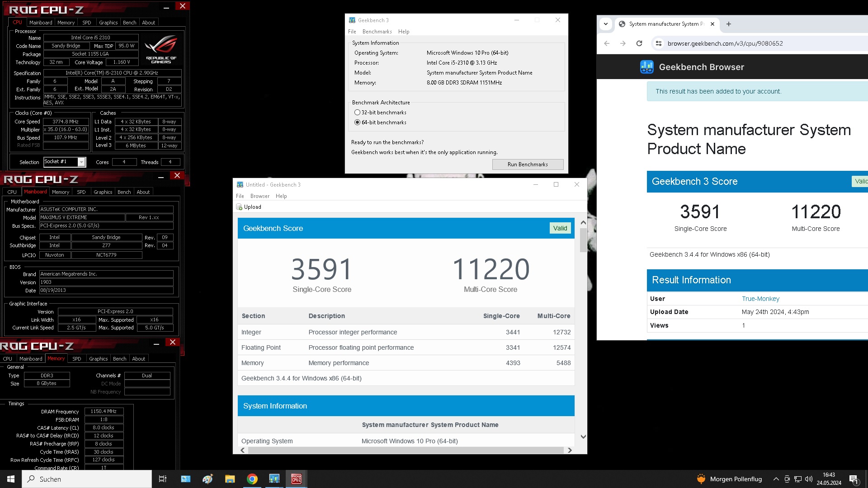The image size is (868, 488).
Task: Open File menu in Geekbench 3 small window
Action: click(x=352, y=32)
